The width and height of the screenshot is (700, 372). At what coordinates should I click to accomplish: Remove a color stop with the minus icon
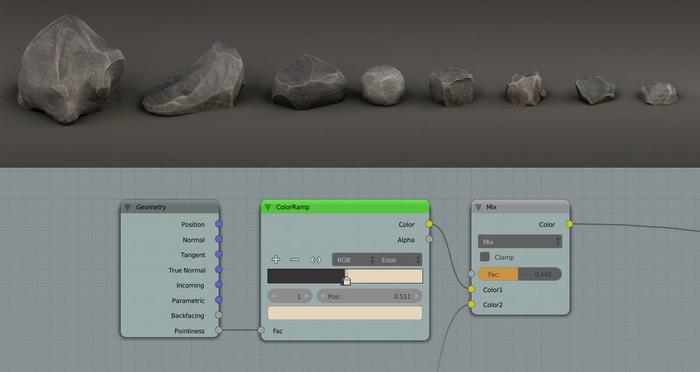294,259
